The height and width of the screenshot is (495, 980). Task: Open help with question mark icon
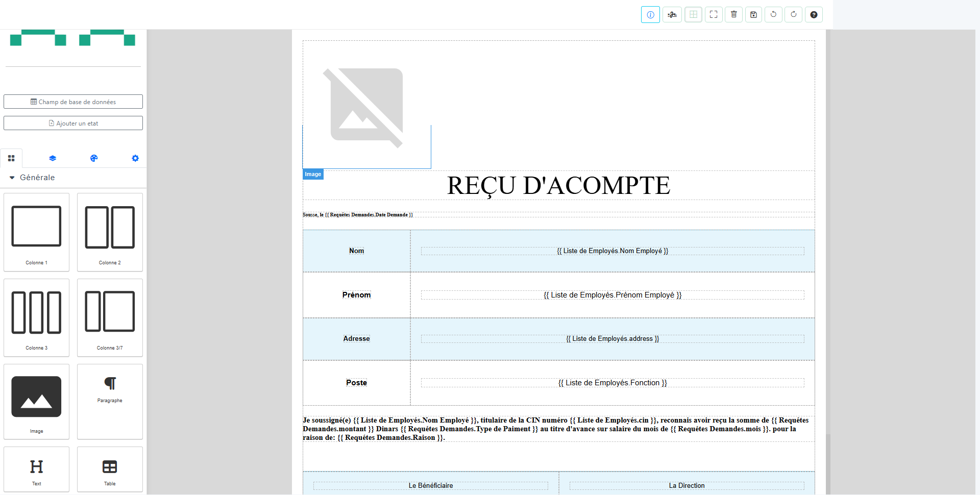[x=814, y=15]
